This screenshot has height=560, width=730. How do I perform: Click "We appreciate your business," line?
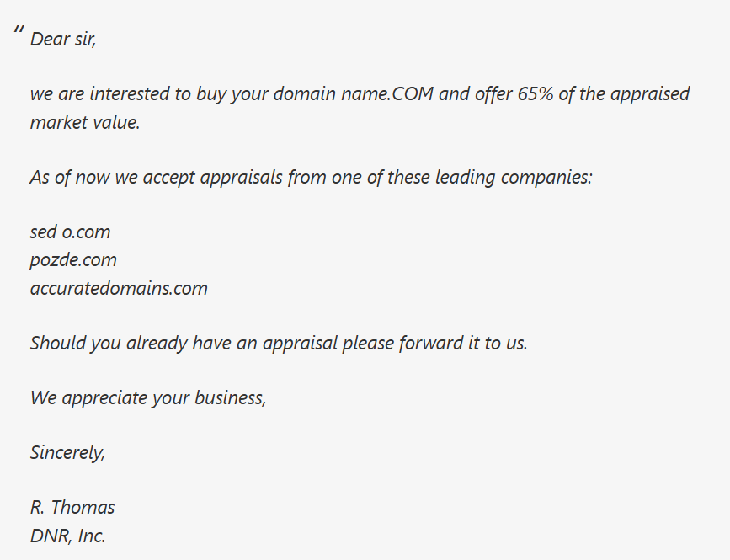(148, 397)
